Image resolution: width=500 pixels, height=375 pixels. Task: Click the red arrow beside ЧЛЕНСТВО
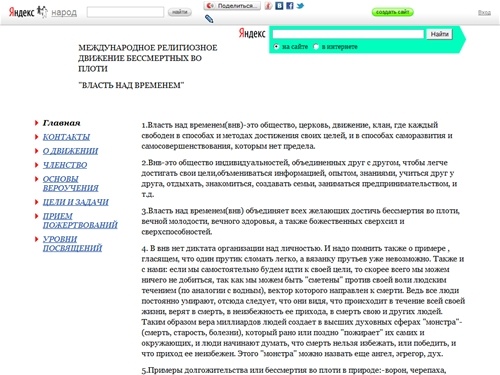click(36, 165)
